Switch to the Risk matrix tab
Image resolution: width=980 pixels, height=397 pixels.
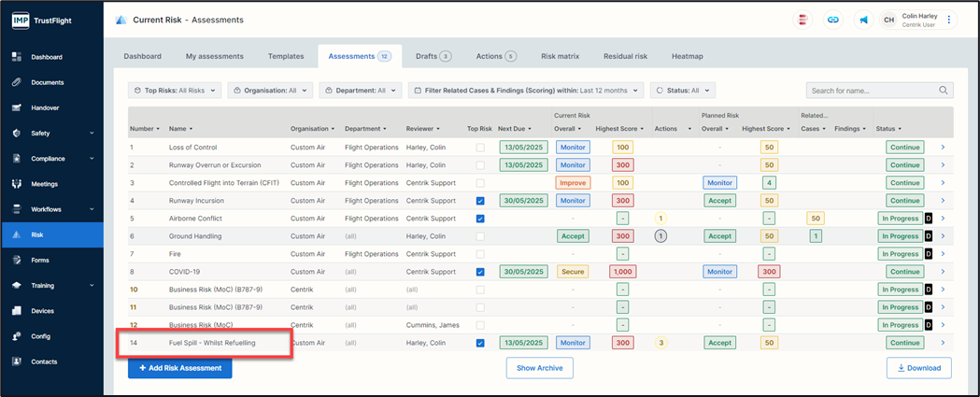click(560, 56)
